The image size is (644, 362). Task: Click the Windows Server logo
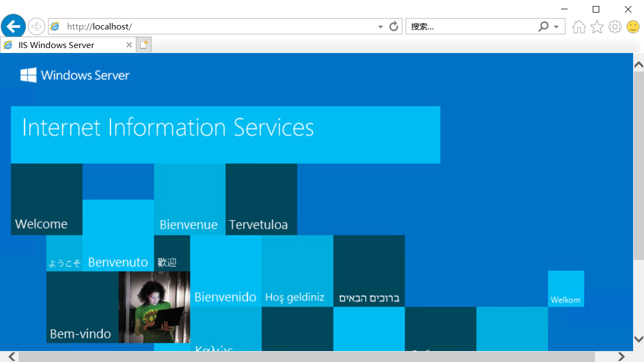pyautogui.click(x=75, y=75)
